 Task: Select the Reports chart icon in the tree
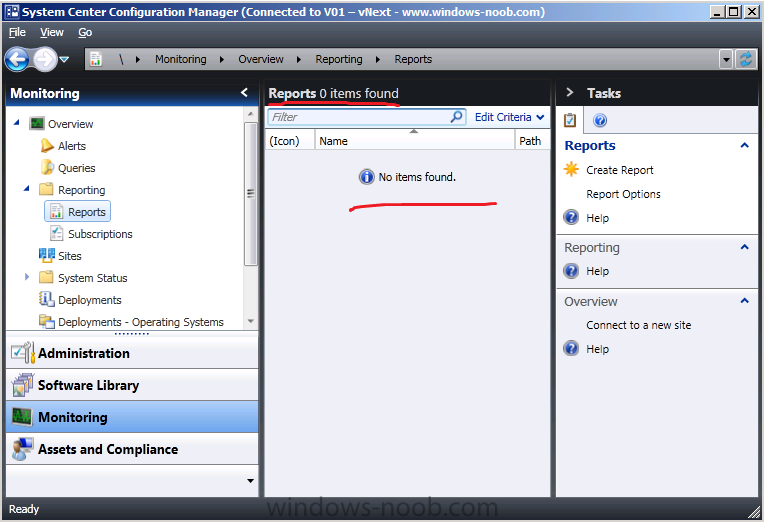point(57,212)
